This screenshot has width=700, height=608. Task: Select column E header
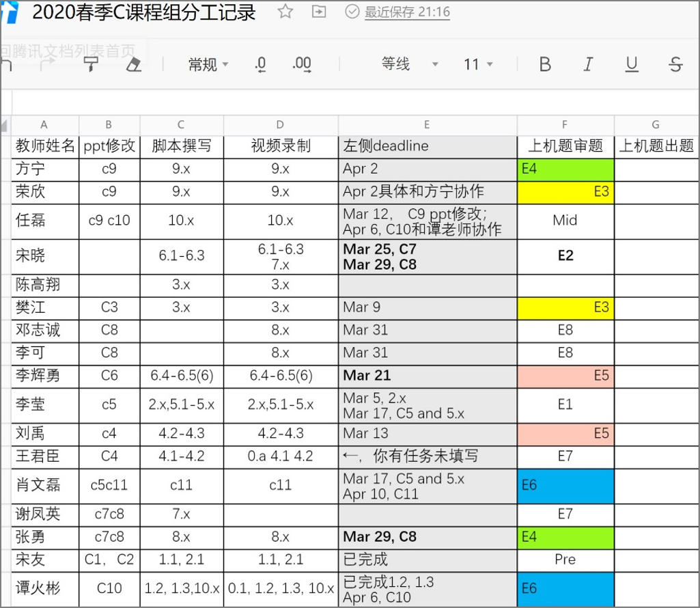(x=427, y=124)
